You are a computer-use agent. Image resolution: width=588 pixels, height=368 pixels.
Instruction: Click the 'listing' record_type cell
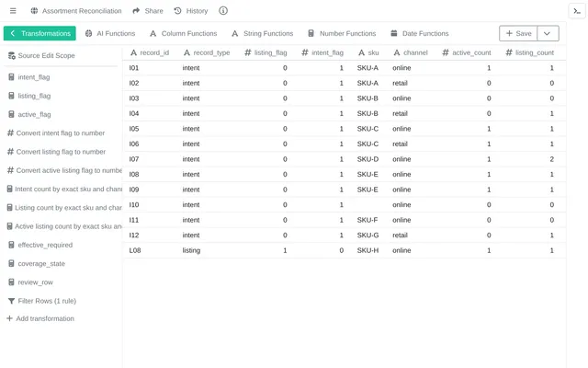[x=191, y=250]
